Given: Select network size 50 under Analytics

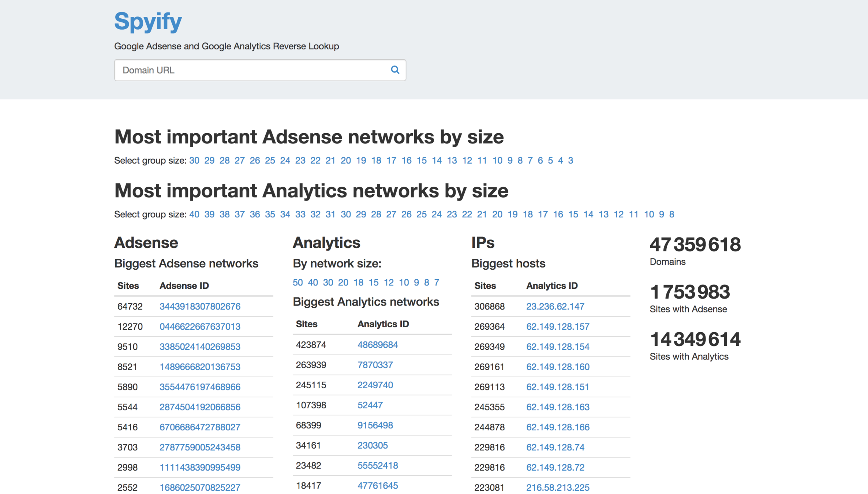Looking at the screenshot, I should [298, 282].
